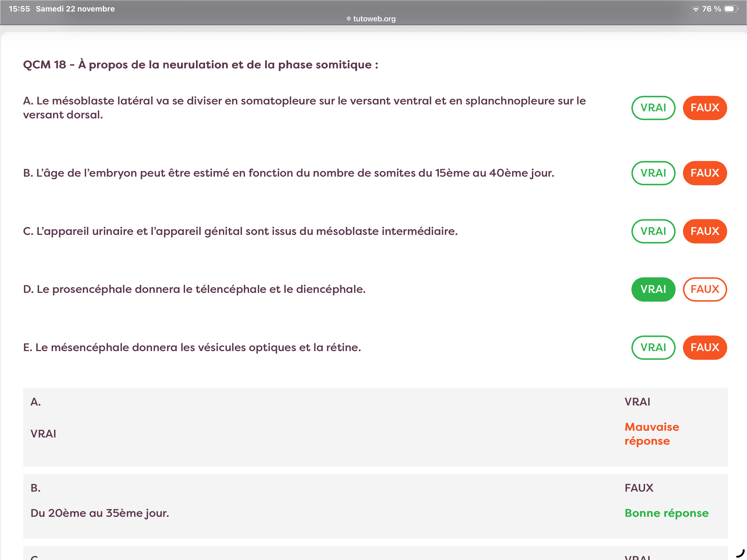Click the privacy shield icon beside tutoweb.org
The image size is (747, 560).
[349, 19]
